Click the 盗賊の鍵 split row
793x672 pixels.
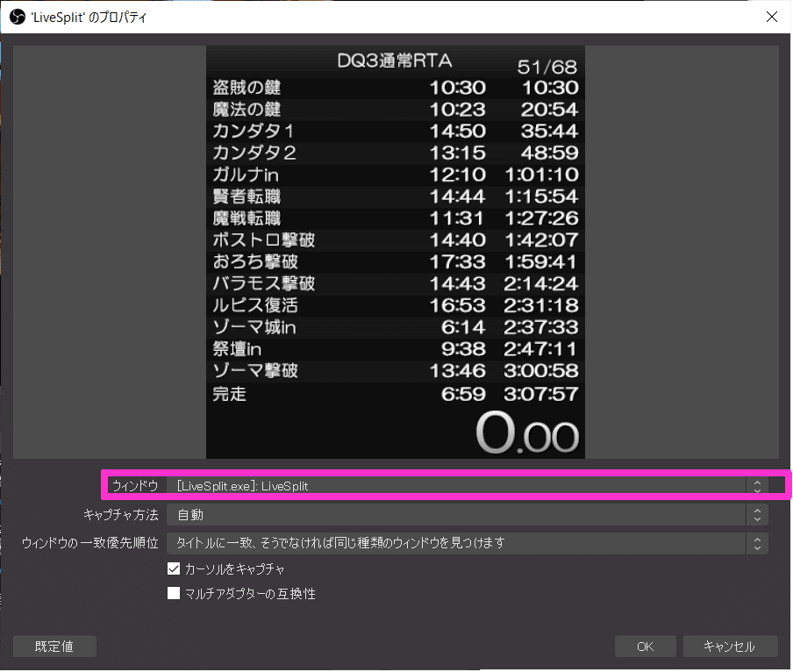(x=396, y=88)
